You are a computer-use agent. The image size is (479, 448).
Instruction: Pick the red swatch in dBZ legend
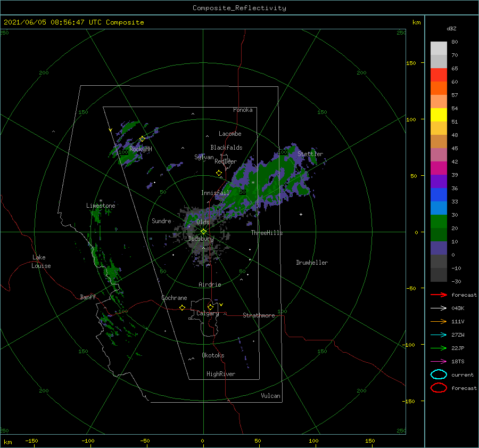coord(439,75)
